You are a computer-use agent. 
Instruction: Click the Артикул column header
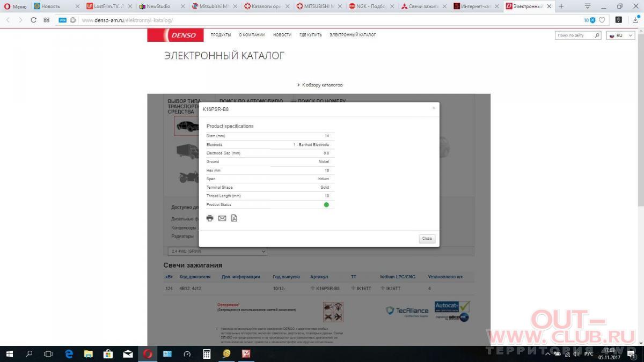(319, 277)
